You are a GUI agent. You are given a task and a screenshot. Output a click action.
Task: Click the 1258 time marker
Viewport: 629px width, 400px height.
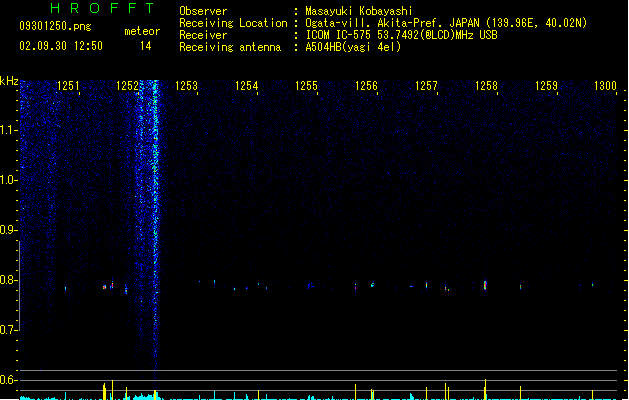(486, 86)
